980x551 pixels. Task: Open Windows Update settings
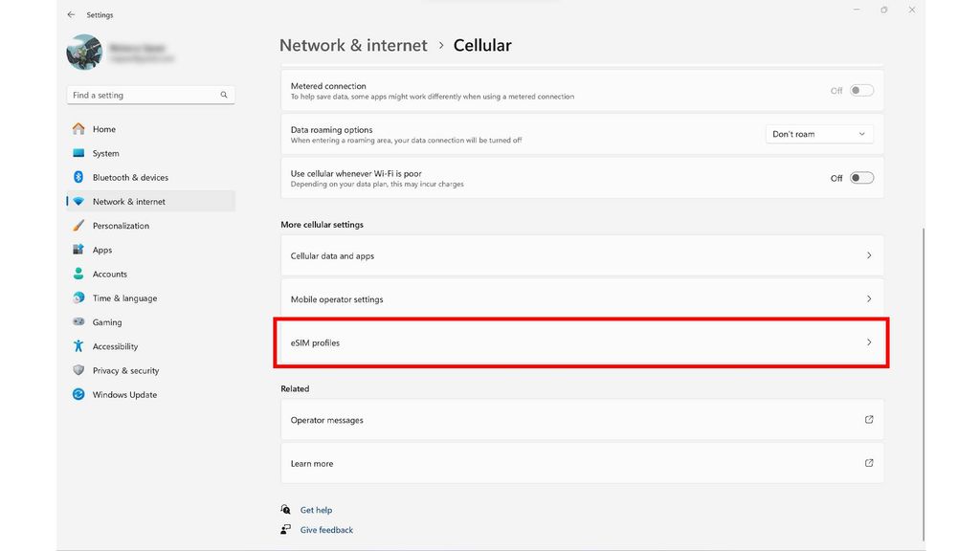122,393
